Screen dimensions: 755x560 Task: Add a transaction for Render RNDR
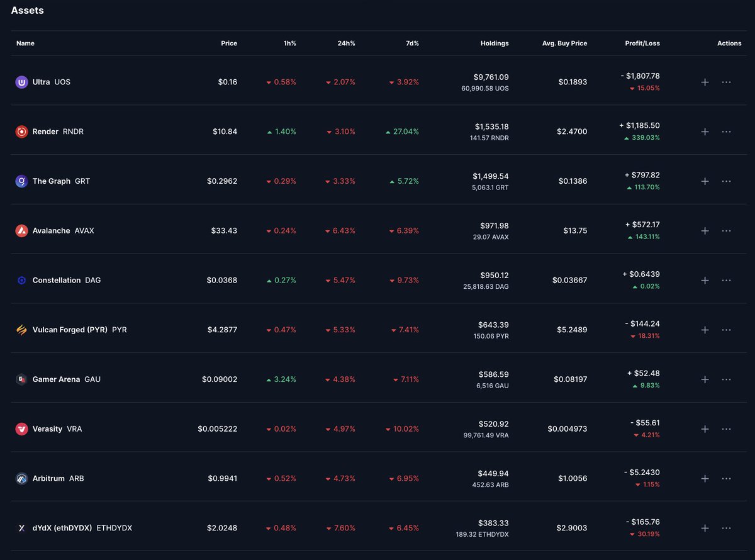(705, 132)
